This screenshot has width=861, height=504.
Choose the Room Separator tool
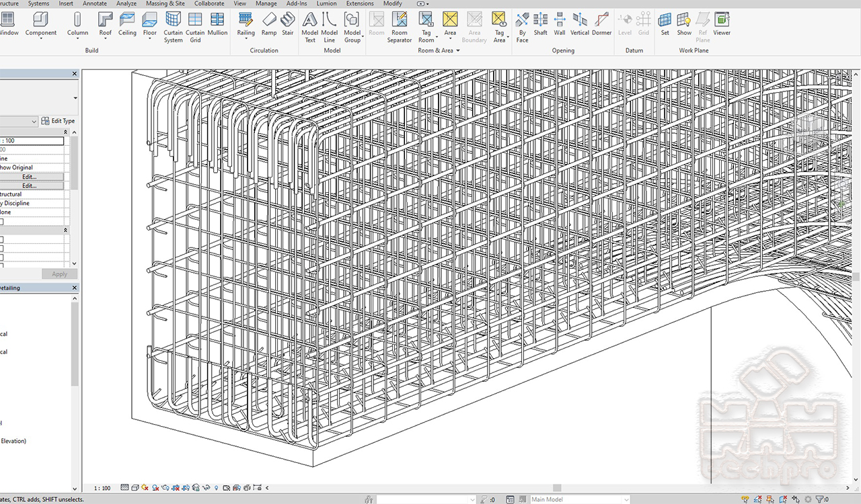pyautogui.click(x=400, y=28)
